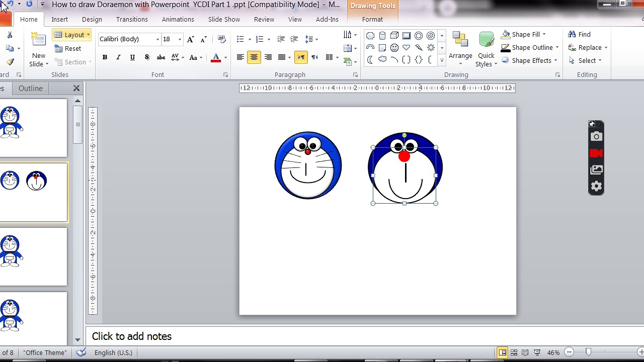Click the Grow Font icon
The image size is (644, 362).
tap(191, 39)
